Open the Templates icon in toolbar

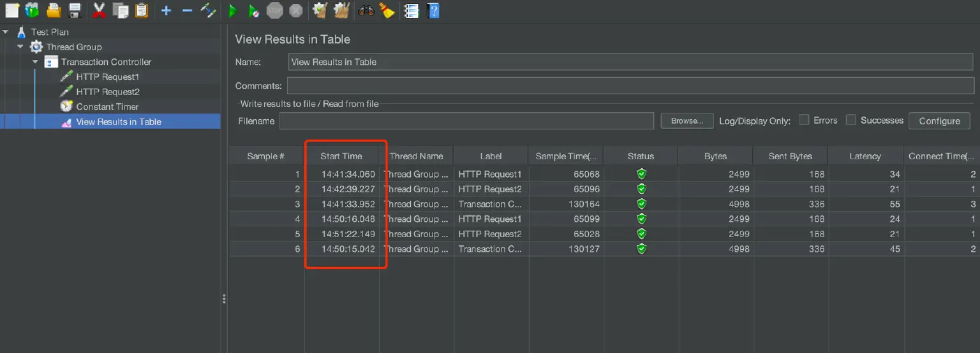click(x=32, y=10)
